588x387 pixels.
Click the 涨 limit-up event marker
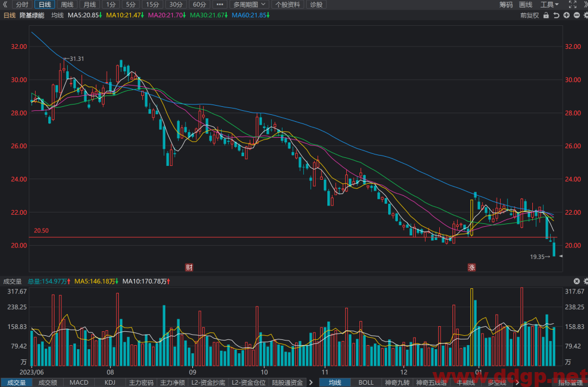pyautogui.click(x=471, y=268)
